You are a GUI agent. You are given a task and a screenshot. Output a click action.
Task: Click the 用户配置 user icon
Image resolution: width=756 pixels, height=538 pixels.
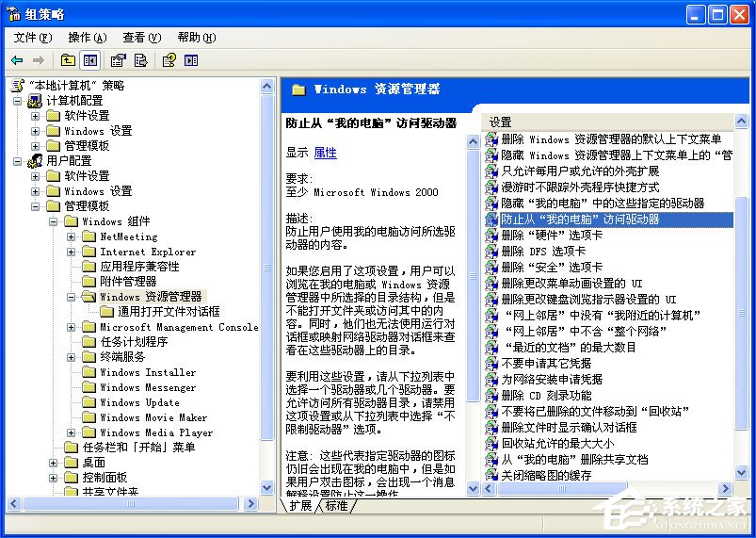click(35, 161)
